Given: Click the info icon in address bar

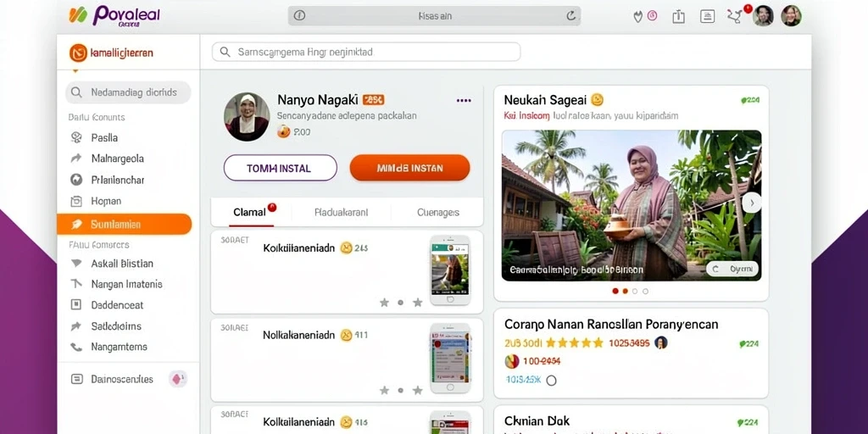Looking at the screenshot, I should 299,15.
